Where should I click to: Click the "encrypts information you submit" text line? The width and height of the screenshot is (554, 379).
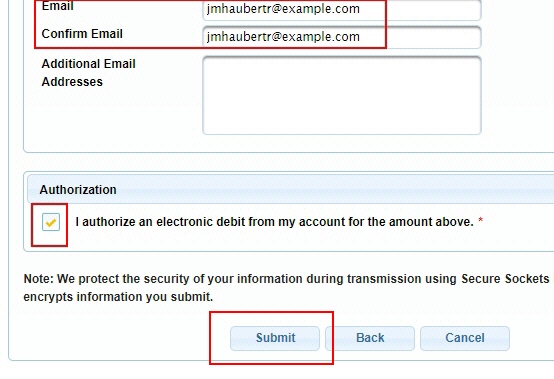click(118, 297)
